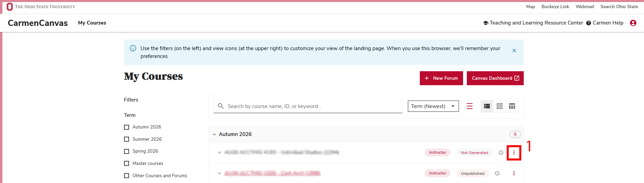Viewport: 644px width, 183px height.
Task: Click Instructor badge on the Unpublished row
Action: pyautogui.click(x=438, y=173)
